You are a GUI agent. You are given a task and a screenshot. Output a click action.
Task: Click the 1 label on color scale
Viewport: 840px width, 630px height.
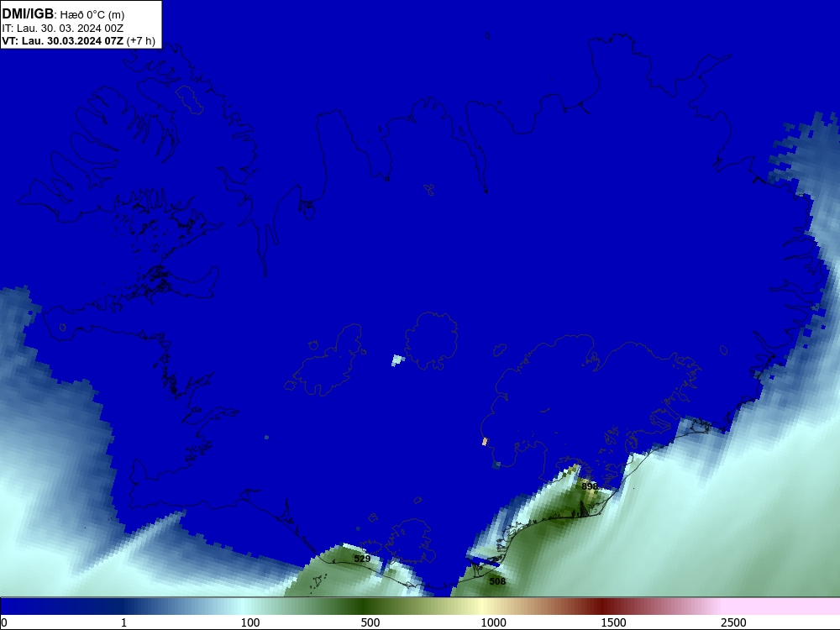coord(123,622)
